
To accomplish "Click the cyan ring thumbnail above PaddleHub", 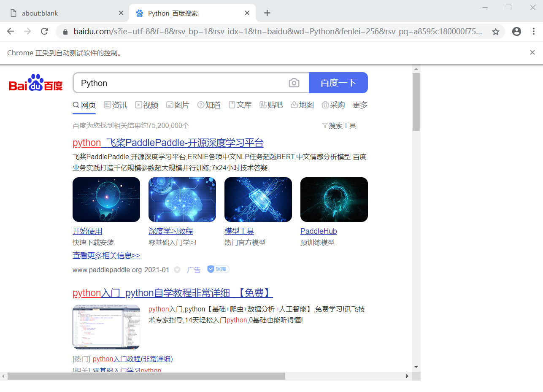I will pyautogui.click(x=334, y=200).
